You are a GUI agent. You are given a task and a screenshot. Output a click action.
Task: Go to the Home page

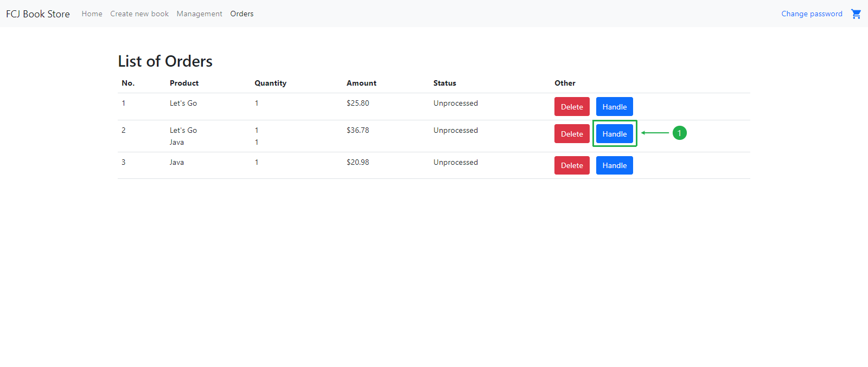pyautogui.click(x=92, y=14)
